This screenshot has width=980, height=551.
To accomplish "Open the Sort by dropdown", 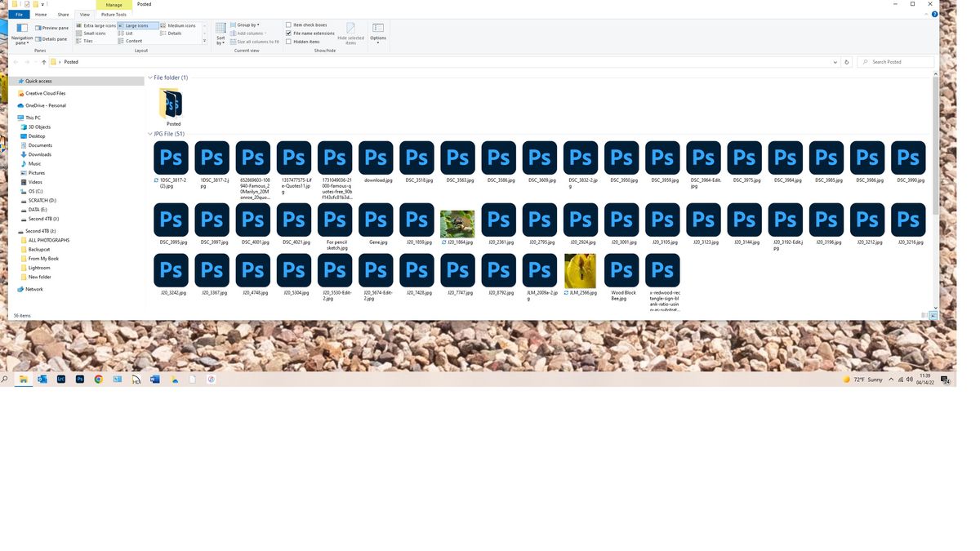I will (220, 33).
